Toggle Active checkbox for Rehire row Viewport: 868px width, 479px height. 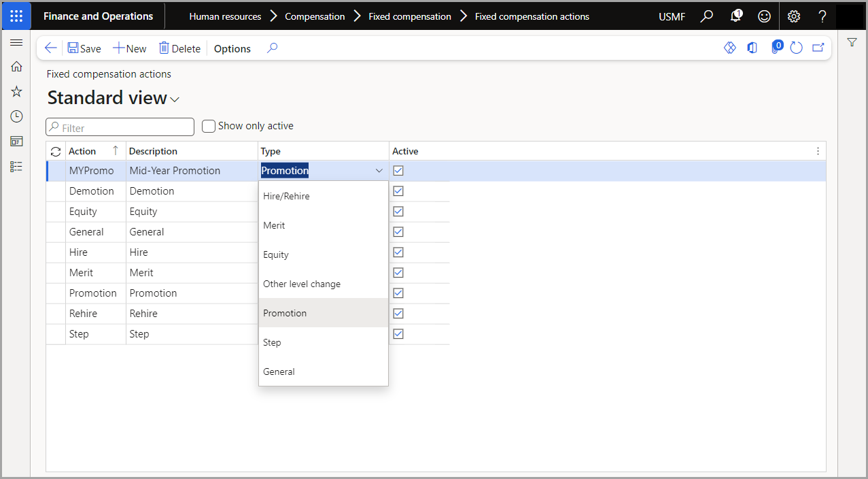(x=398, y=314)
